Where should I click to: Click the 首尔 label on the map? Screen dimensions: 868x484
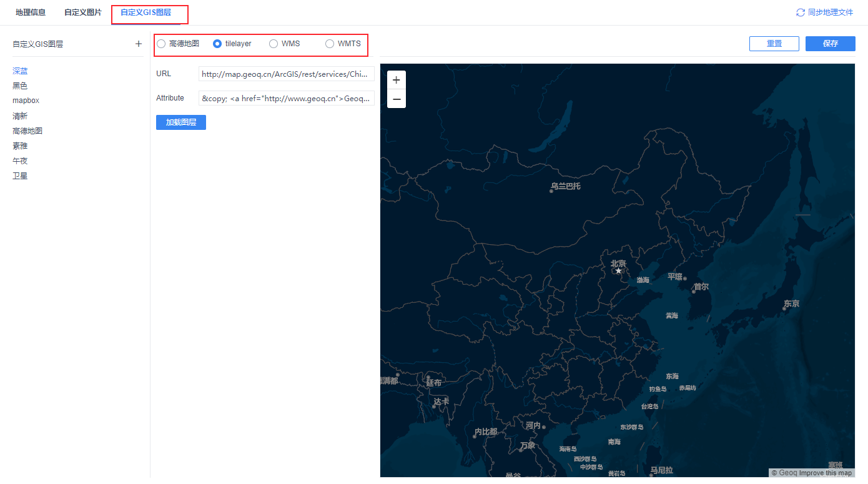pyautogui.click(x=701, y=287)
